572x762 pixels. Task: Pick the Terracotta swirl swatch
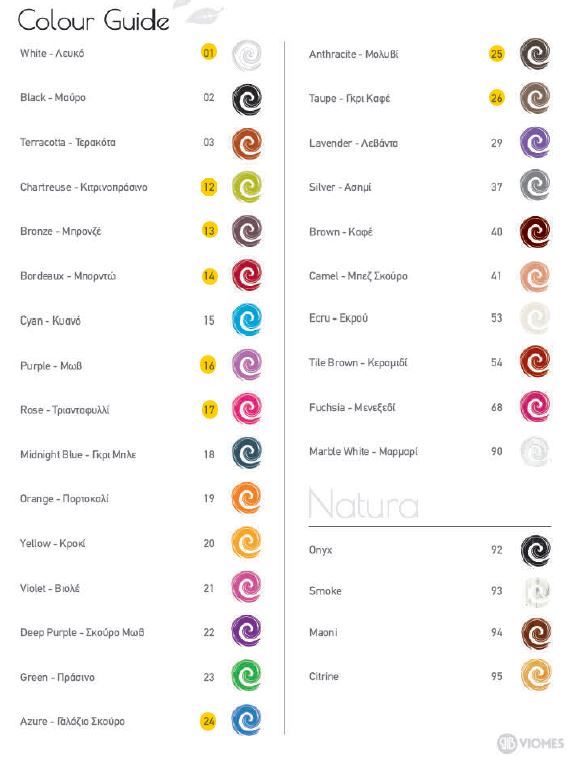coord(247,144)
